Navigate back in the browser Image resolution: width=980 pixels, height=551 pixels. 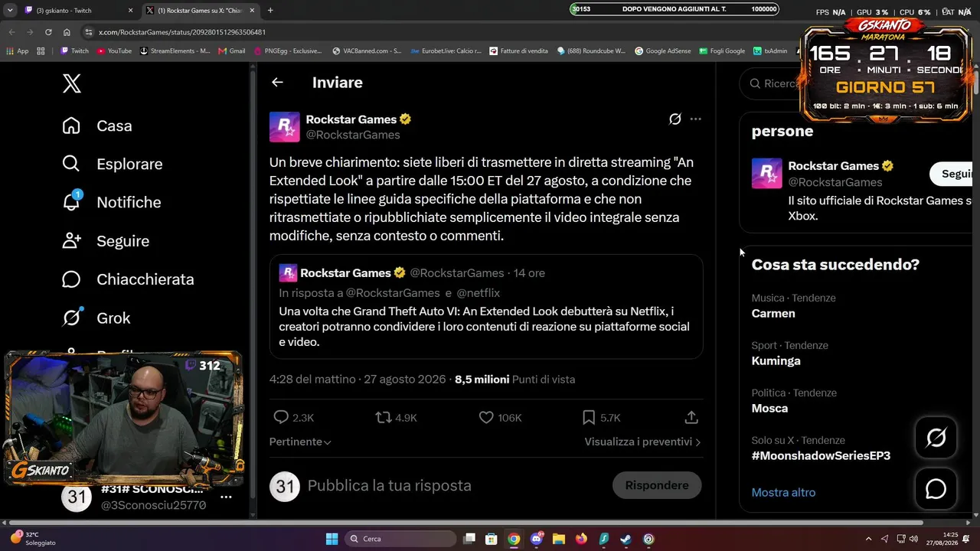11,32
